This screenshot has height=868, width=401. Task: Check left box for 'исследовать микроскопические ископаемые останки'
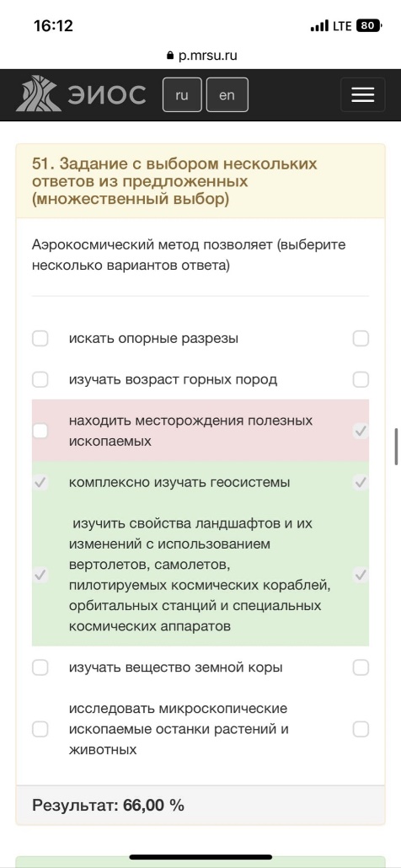point(40,729)
